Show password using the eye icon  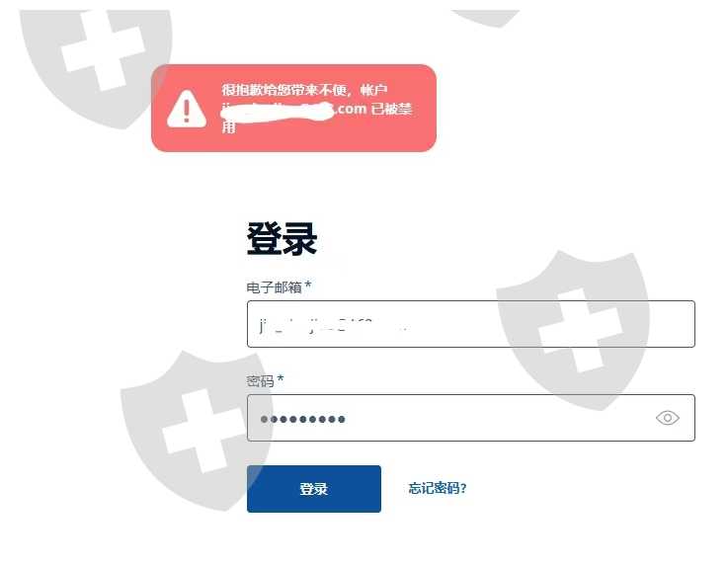[667, 418]
